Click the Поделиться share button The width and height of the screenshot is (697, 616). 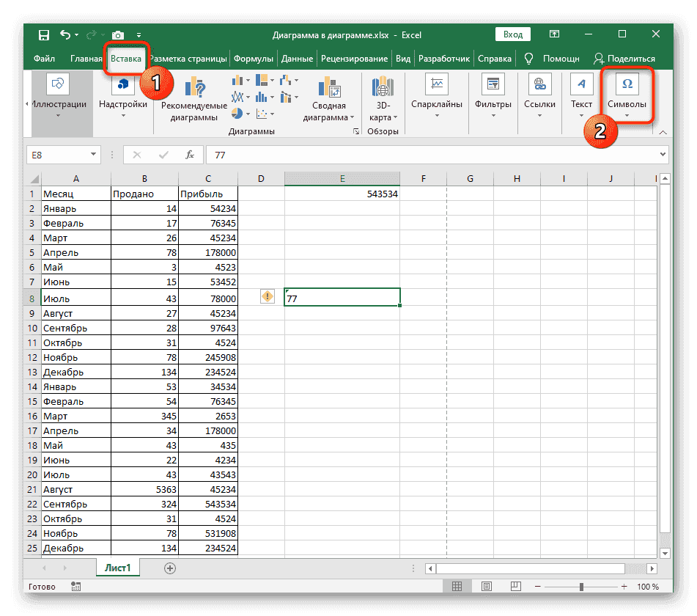coord(624,59)
